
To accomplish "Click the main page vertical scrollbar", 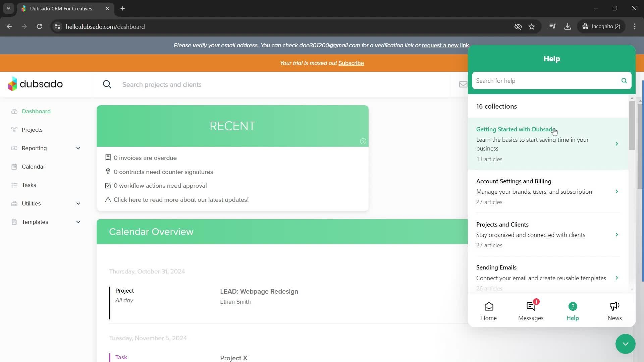I will (640, 146).
